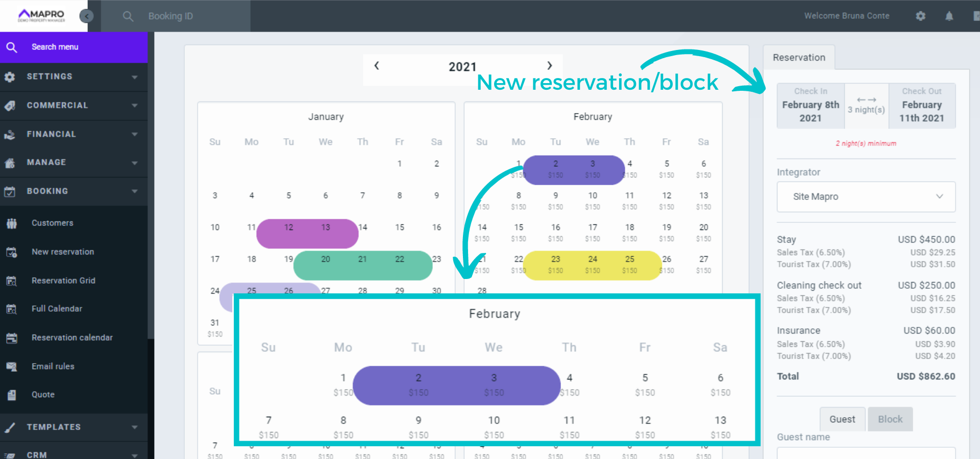Click the purple January 12–13 reservation bar

click(307, 234)
